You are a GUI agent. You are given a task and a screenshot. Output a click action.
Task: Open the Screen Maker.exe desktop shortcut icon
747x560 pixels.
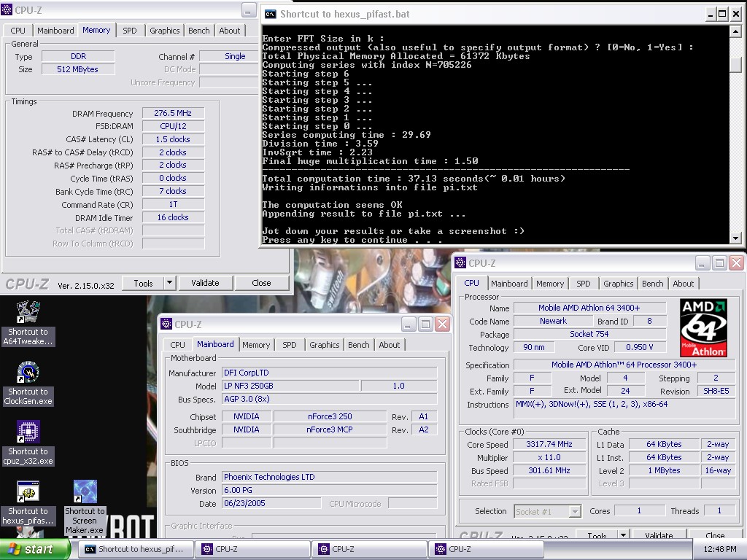coord(85,491)
